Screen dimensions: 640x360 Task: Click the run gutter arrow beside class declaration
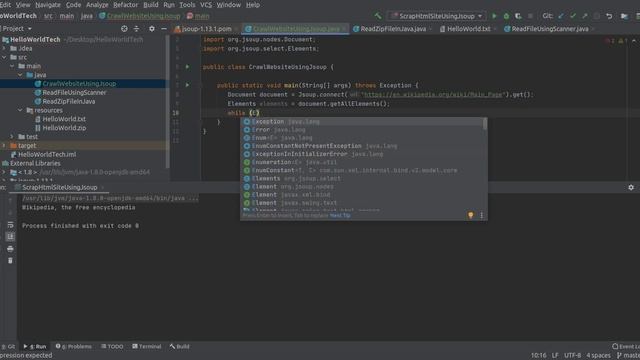tap(187, 67)
